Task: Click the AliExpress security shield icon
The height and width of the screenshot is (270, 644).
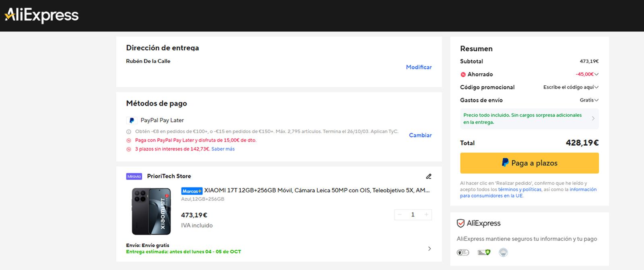Action: point(460,223)
